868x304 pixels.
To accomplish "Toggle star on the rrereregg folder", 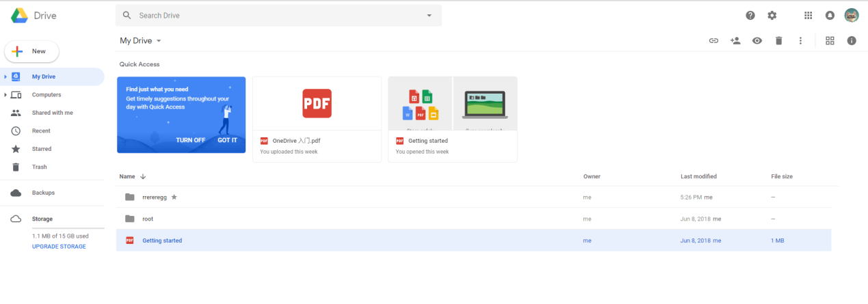I will click(174, 197).
